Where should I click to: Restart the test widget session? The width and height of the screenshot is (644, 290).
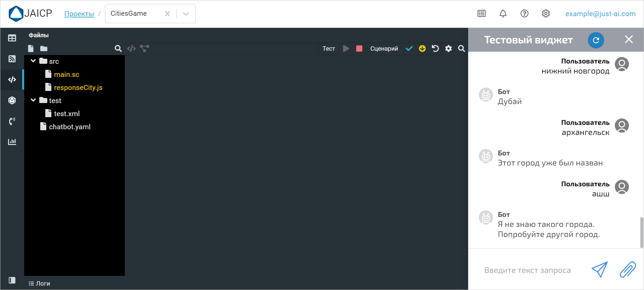pos(596,40)
